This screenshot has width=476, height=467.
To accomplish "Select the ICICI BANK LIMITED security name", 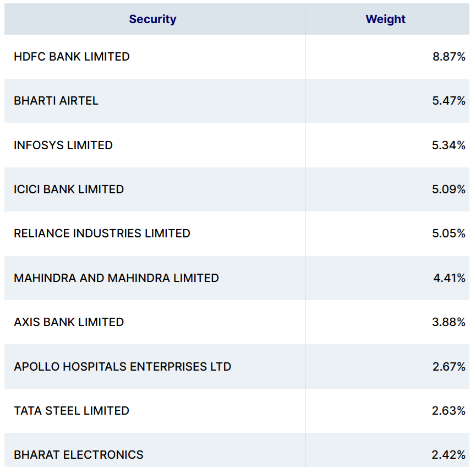I will 69,189.
